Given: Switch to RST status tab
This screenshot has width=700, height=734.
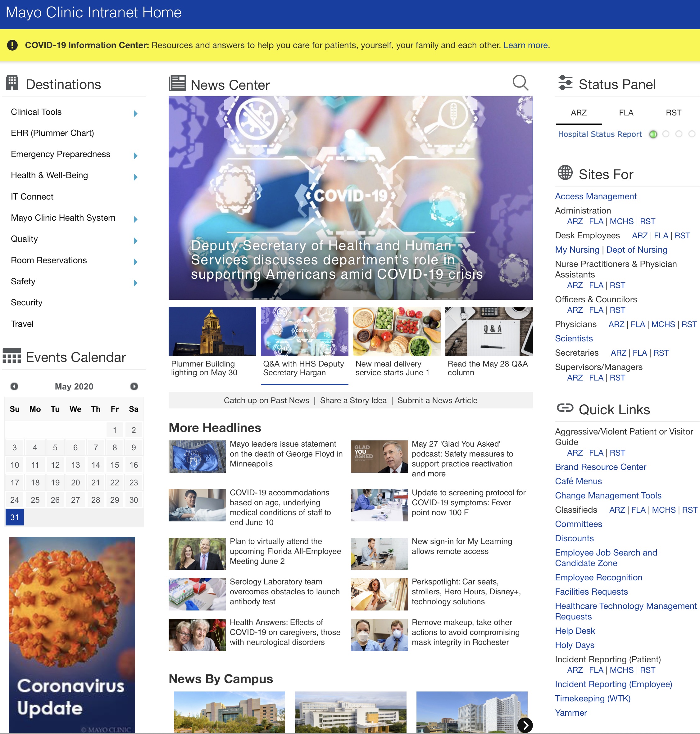Looking at the screenshot, I should click(x=674, y=113).
